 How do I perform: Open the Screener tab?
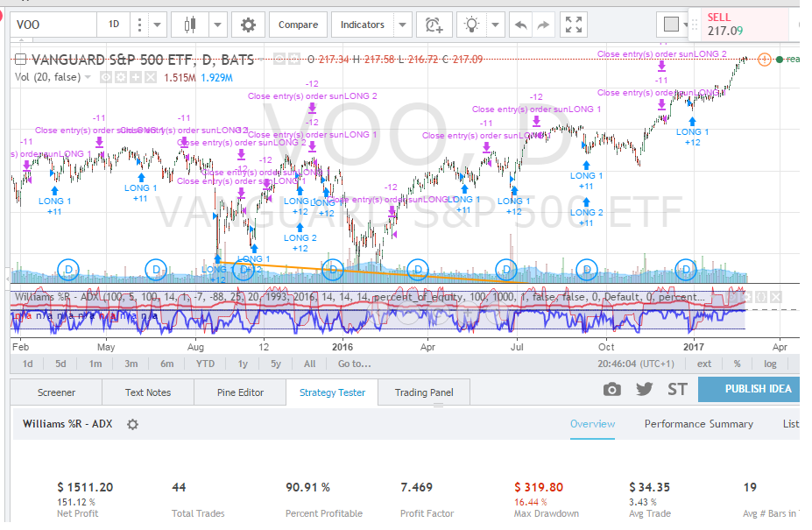56,392
